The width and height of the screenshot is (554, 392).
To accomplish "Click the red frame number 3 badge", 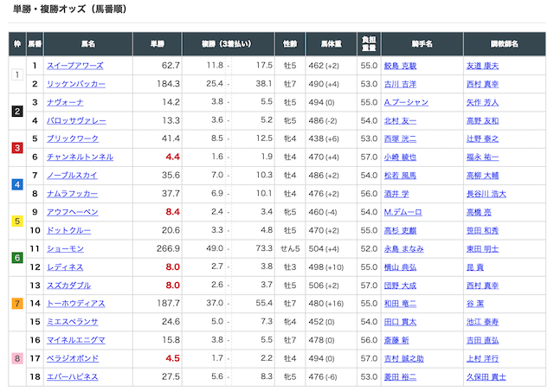I will tap(16, 148).
